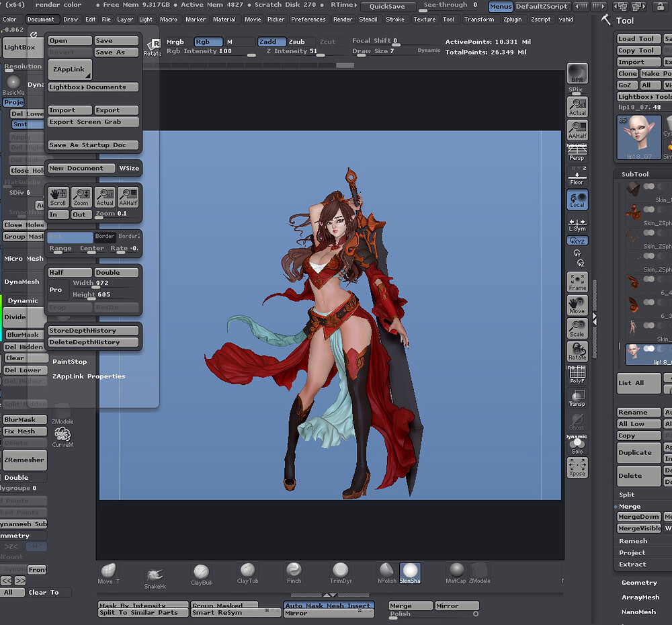Viewport: 672px width, 625px height.
Task: Toggle Persp perspective icon
Action: pyautogui.click(x=577, y=153)
